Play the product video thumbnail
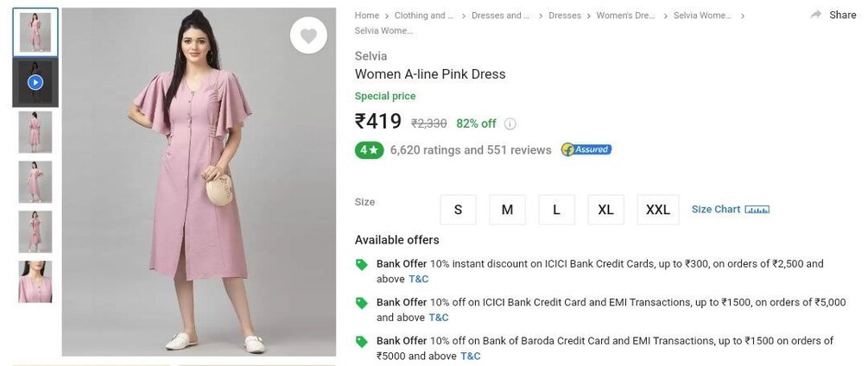Screen dimensions: 868x366 [x=35, y=82]
